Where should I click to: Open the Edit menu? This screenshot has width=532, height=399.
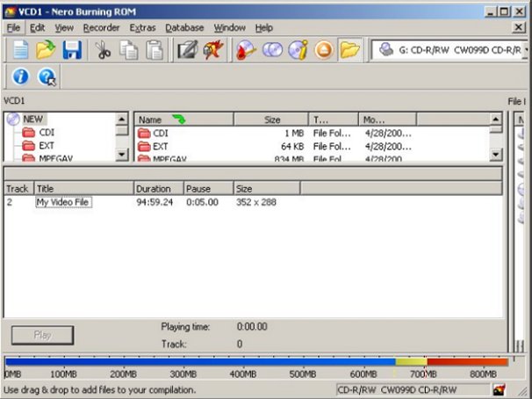[38, 27]
